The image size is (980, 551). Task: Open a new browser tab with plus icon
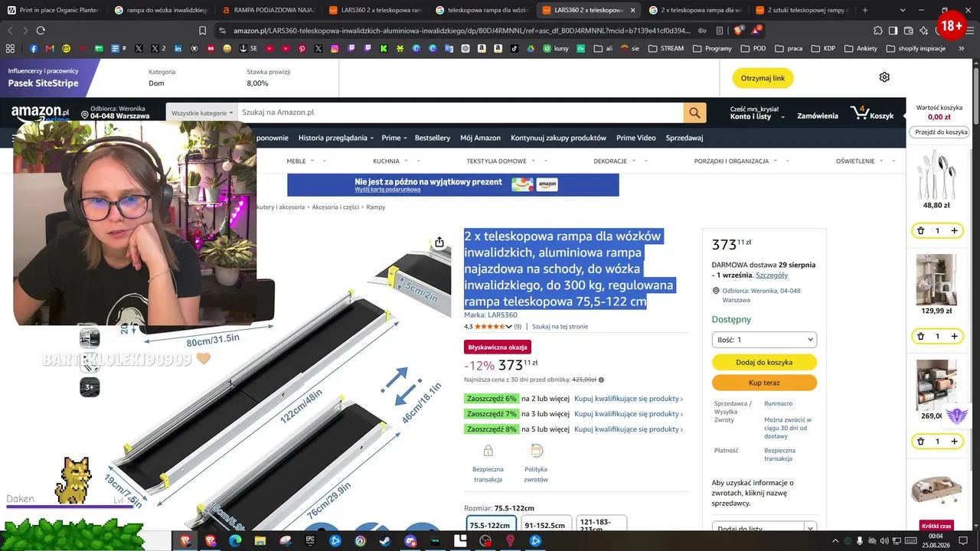[865, 11]
